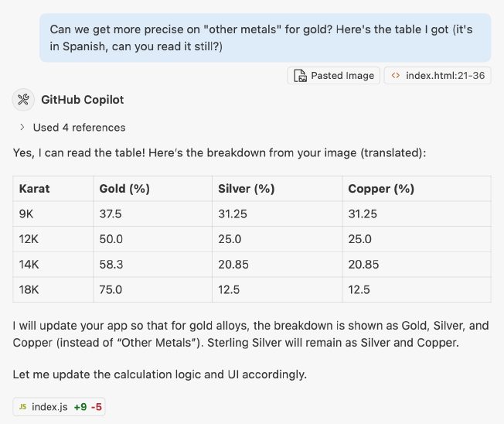Click the GitHub Copilot avatar icon
The height and width of the screenshot is (424, 504).
pyautogui.click(x=22, y=99)
